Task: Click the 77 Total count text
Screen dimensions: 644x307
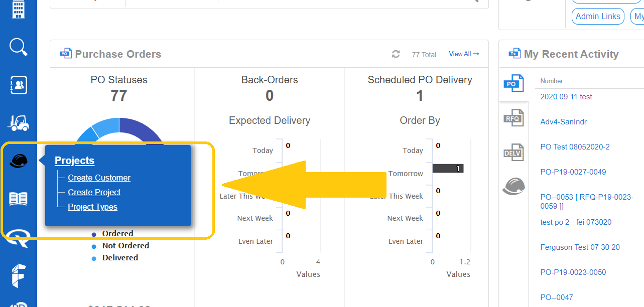Action: click(x=424, y=54)
